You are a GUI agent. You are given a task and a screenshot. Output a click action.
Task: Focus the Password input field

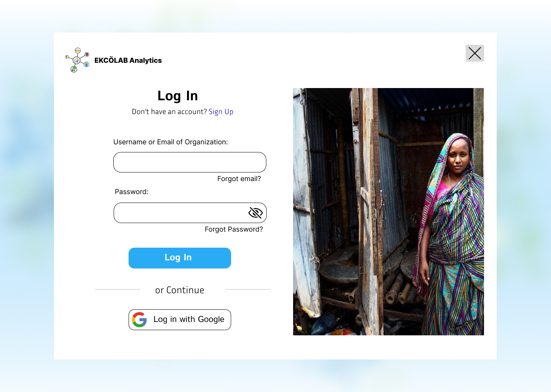point(190,213)
